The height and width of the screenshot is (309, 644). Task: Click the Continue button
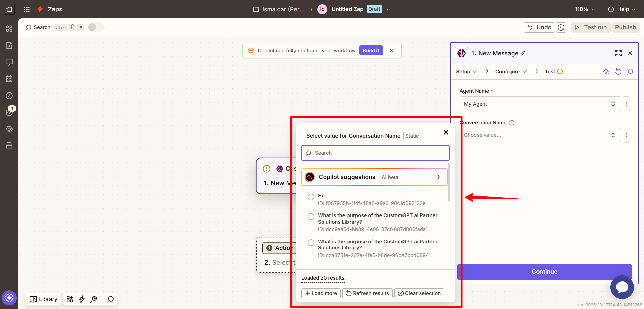544,272
